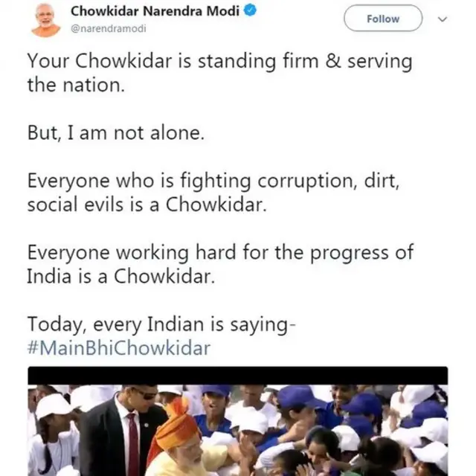This screenshot has height=476, width=476.
Task: Click the "Your Chowkidar is standing firm" line
Action: [219, 62]
